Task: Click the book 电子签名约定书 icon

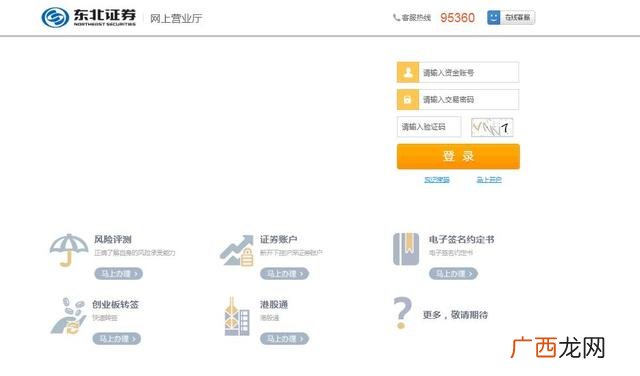Action: click(406, 249)
